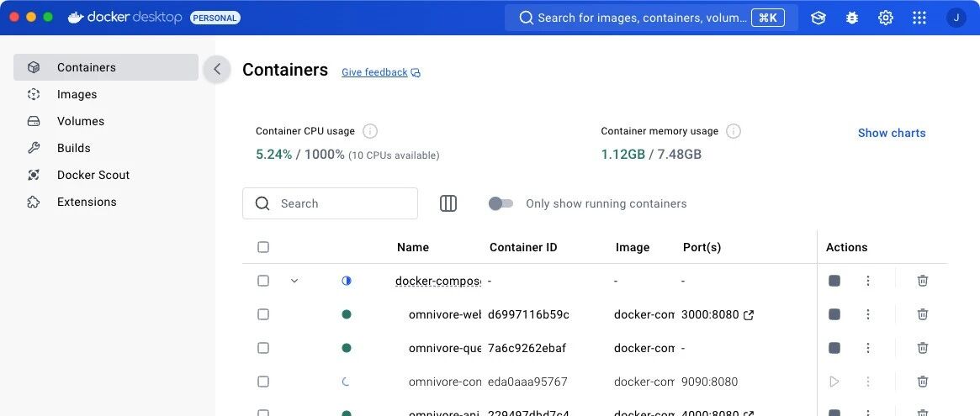
Task: Click the 1.12GB memory usage value
Action: click(x=622, y=155)
